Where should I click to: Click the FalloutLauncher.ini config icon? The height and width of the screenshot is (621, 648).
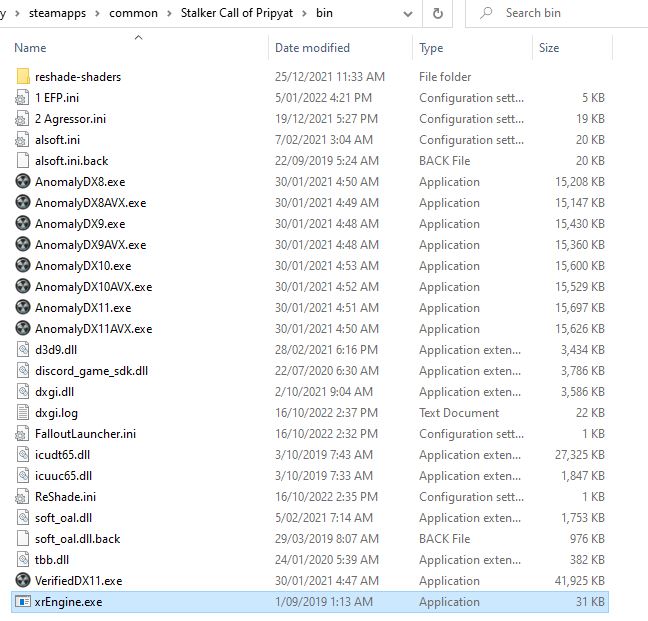point(22,433)
